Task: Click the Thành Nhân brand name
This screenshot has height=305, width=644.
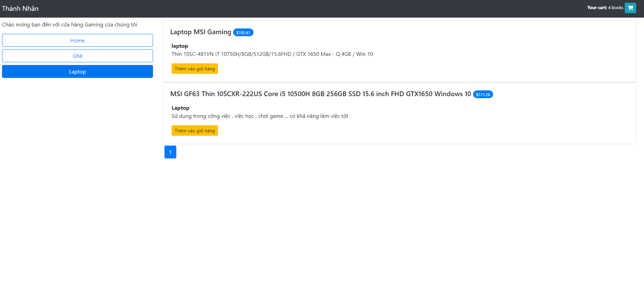Action: [x=20, y=8]
